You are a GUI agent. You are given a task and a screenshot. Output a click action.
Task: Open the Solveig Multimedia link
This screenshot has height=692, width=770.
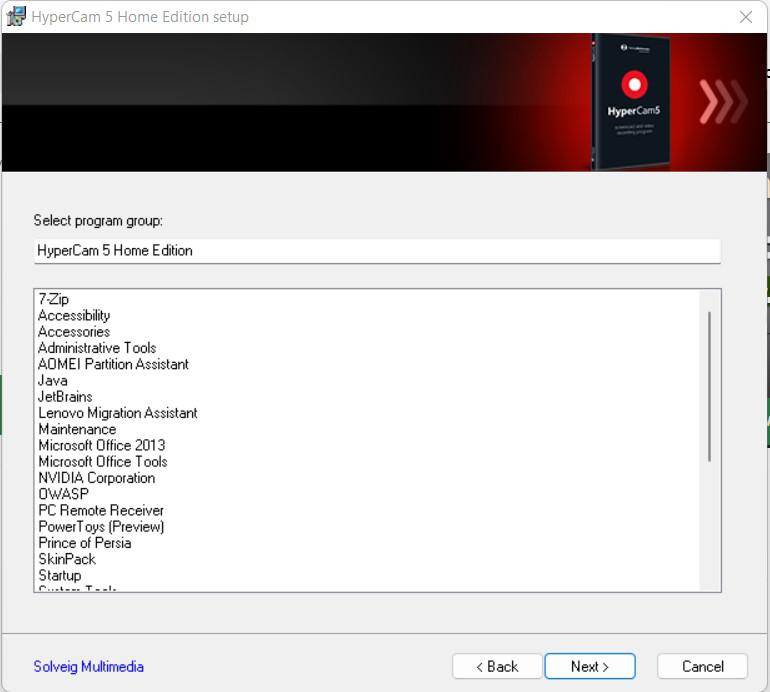pos(88,666)
